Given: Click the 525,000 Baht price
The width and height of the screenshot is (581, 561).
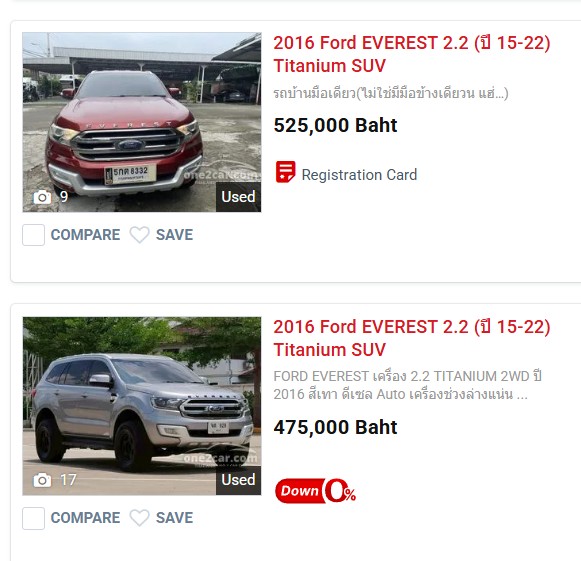Looking at the screenshot, I should [335, 125].
